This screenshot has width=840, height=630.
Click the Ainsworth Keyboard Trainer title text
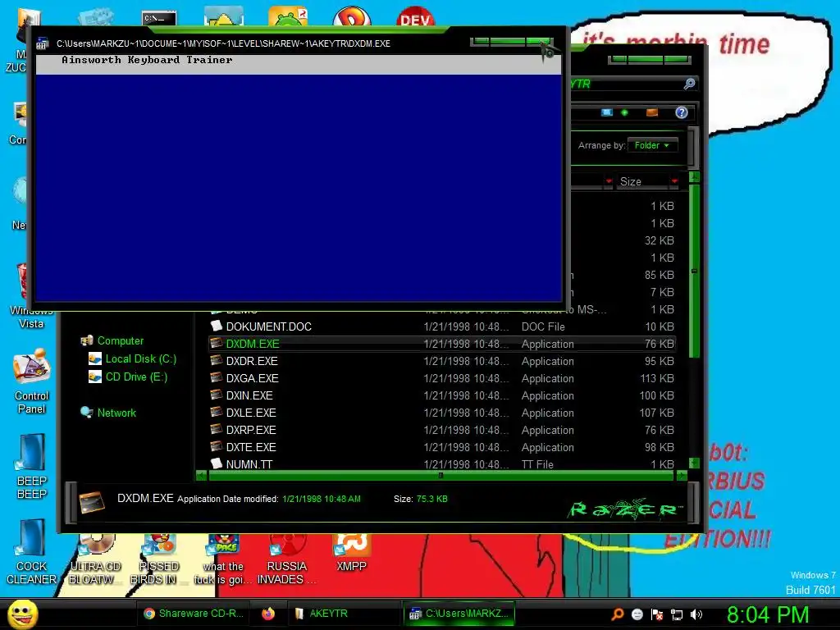(x=147, y=60)
